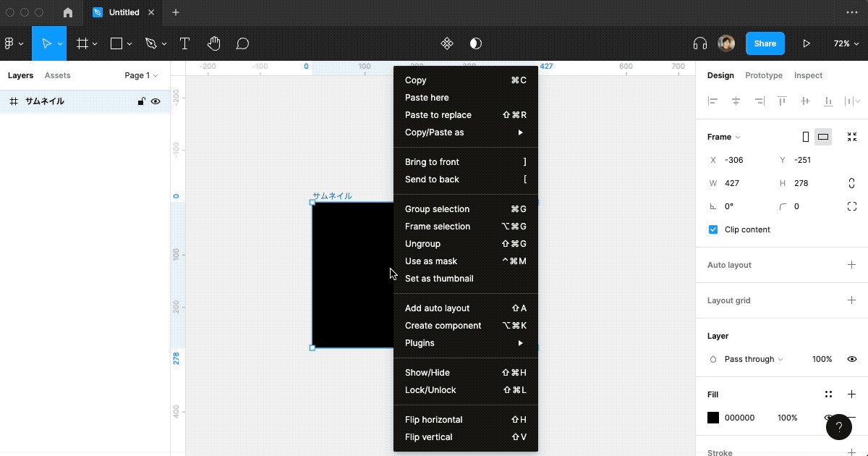Screen dimensions: 868x456
Task: Choose Bring to front
Action: point(466,162)
